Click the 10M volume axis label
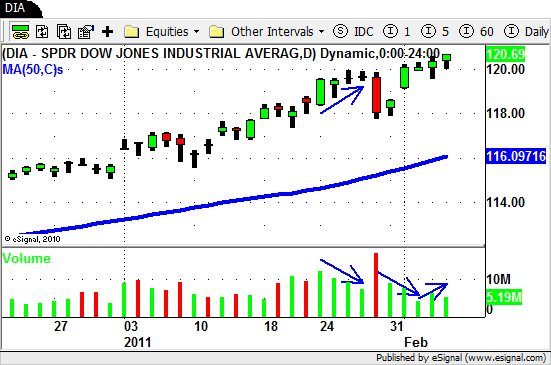The width and height of the screenshot is (551, 365). [x=498, y=280]
